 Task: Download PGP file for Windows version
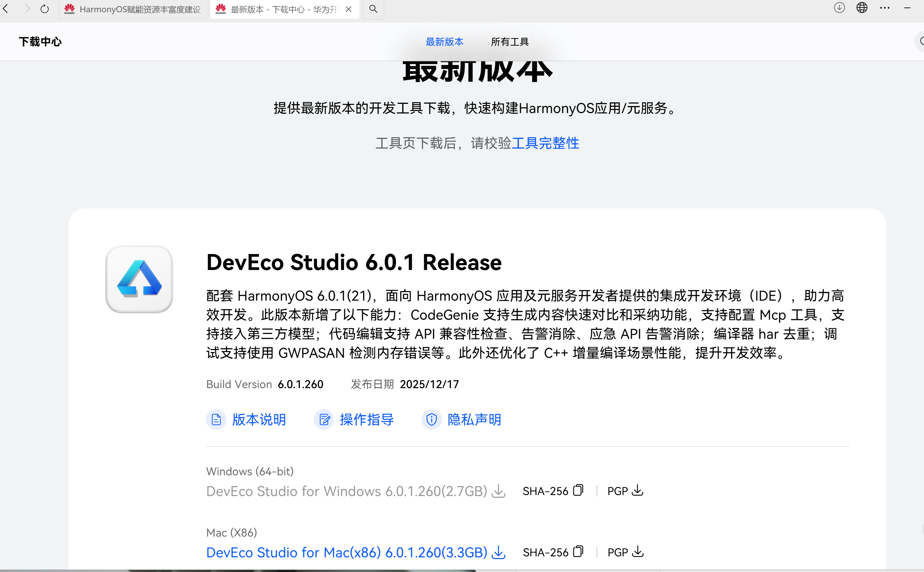(638, 490)
